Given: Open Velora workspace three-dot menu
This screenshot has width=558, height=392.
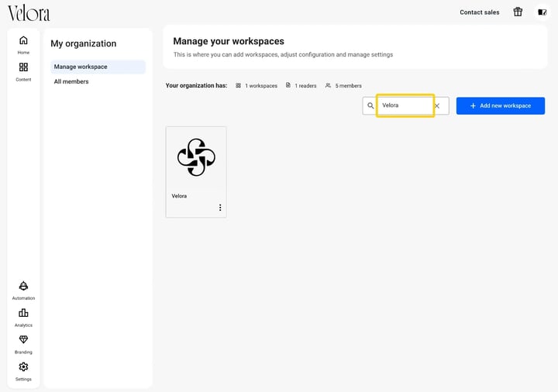Looking at the screenshot, I should [220, 208].
